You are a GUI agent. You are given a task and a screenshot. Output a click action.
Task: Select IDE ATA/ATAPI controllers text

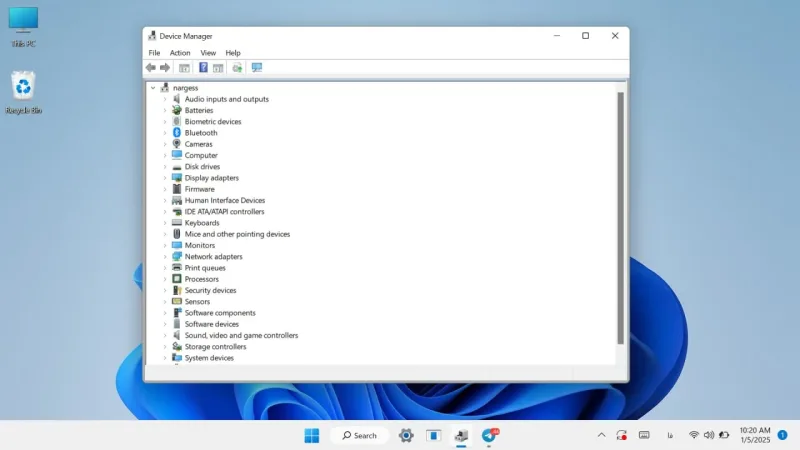224,211
